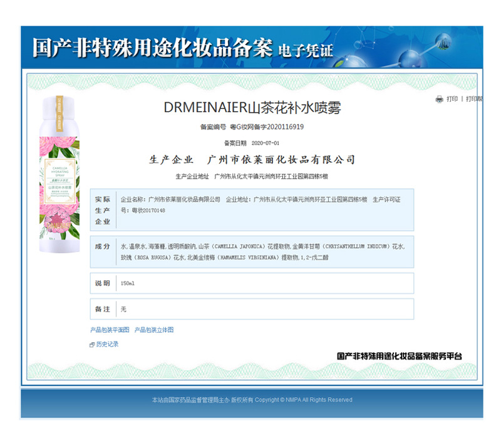Click the HAMAMELIS VIRGINIANA ingredient text
The image size is (501, 448).
pyautogui.click(x=250, y=257)
